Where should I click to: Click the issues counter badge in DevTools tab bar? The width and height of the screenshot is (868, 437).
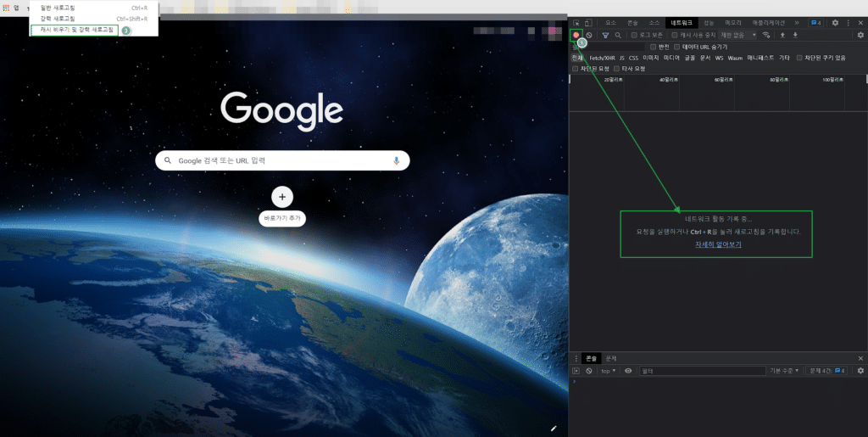[x=816, y=23]
